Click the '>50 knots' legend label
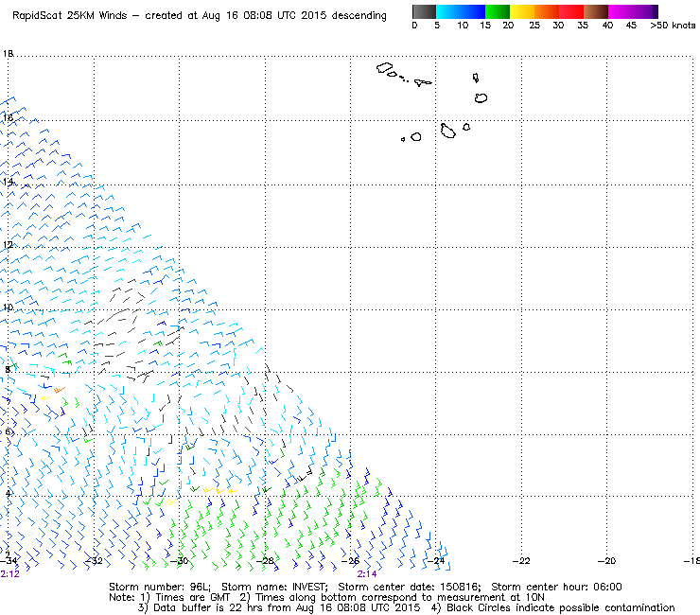Screen dimensions: 700x615 [x=673, y=26]
